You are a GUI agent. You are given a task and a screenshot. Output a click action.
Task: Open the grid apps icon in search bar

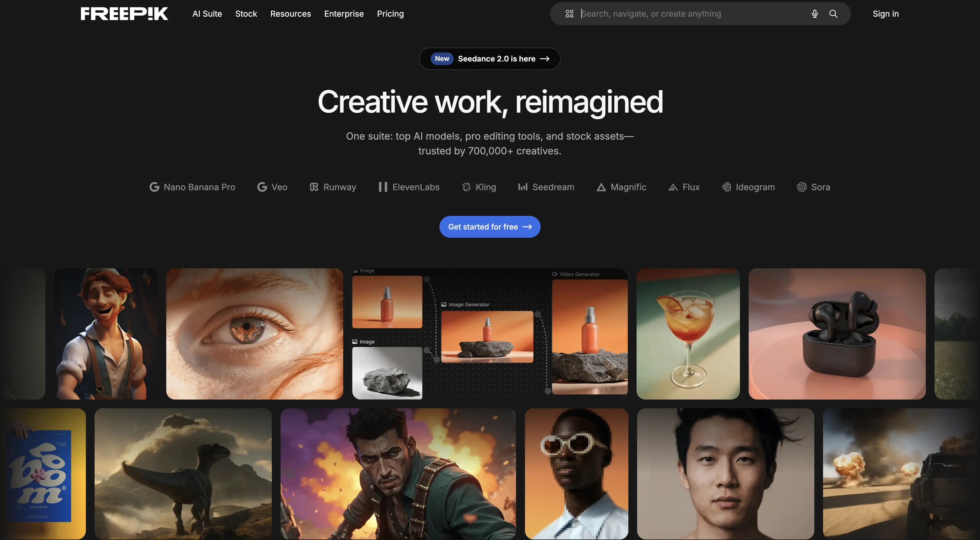[x=569, y=14]
